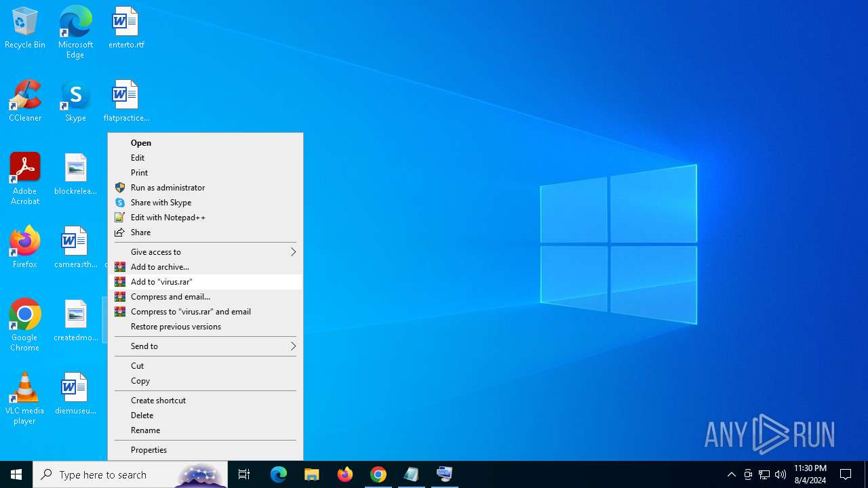Choose Cut in the context menu
868x488 pixels.
click(205, 365)
